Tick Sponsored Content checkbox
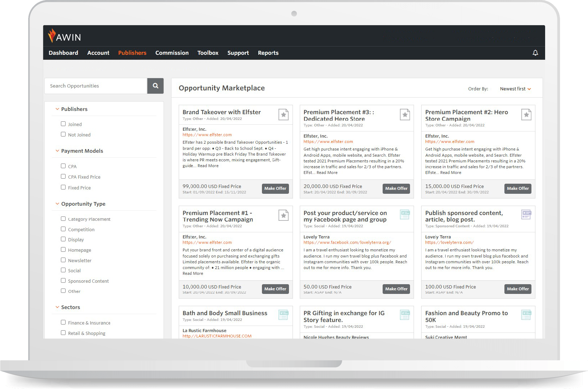 tap(63, 281)
